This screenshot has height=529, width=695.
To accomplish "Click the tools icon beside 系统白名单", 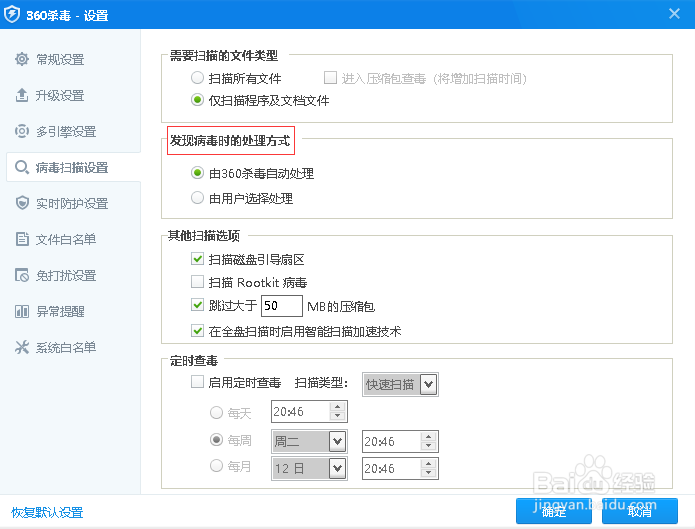I will click(22, 347).
